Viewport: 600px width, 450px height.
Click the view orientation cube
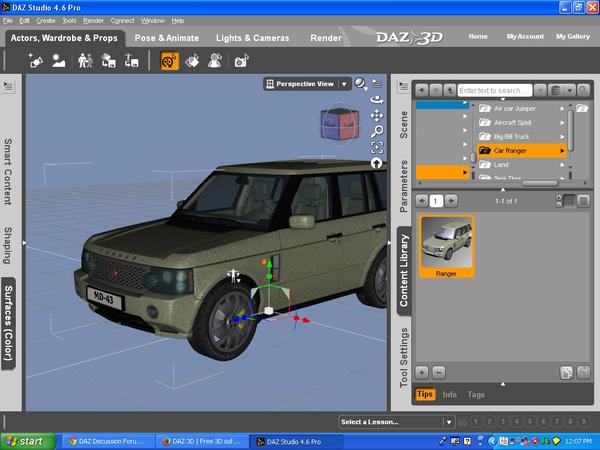(x=340, y=123)
